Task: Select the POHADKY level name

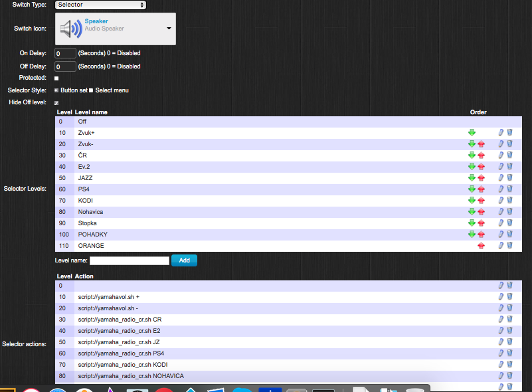Action: pyautogui.click(x=92, y=235)
